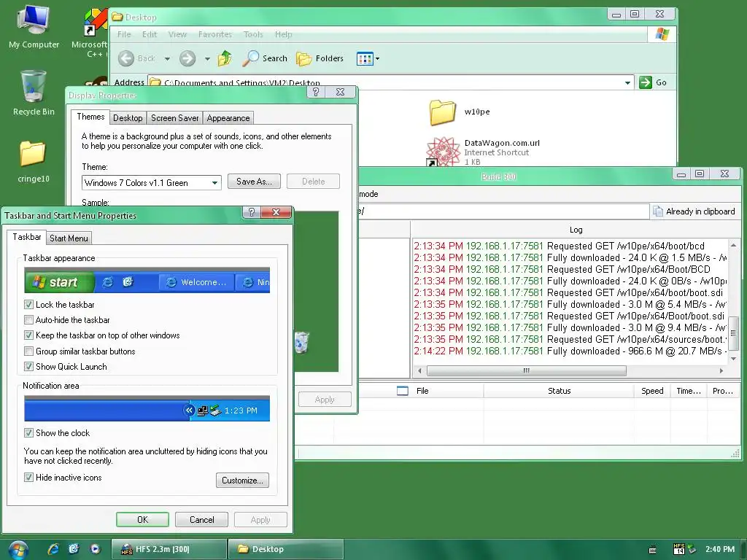This screenshot has height=560, width=747.
Task: Click the Forward arrow in Desktop window
Action: (x=187, y=58)
